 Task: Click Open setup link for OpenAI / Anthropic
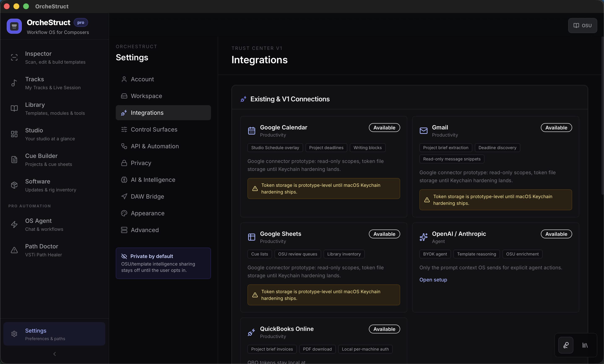pos(433,280)
